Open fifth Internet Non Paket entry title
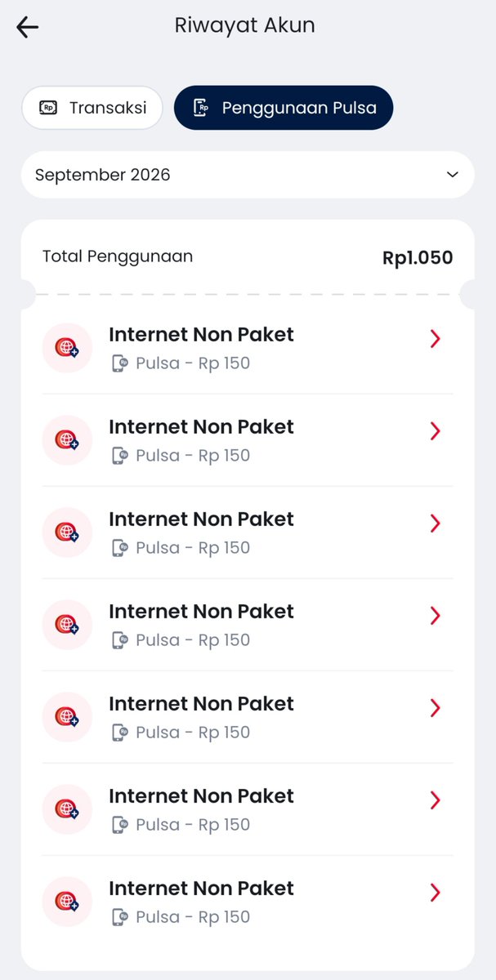Image resolution: width=496 pixels, height=980 pixels. [201, 704]
